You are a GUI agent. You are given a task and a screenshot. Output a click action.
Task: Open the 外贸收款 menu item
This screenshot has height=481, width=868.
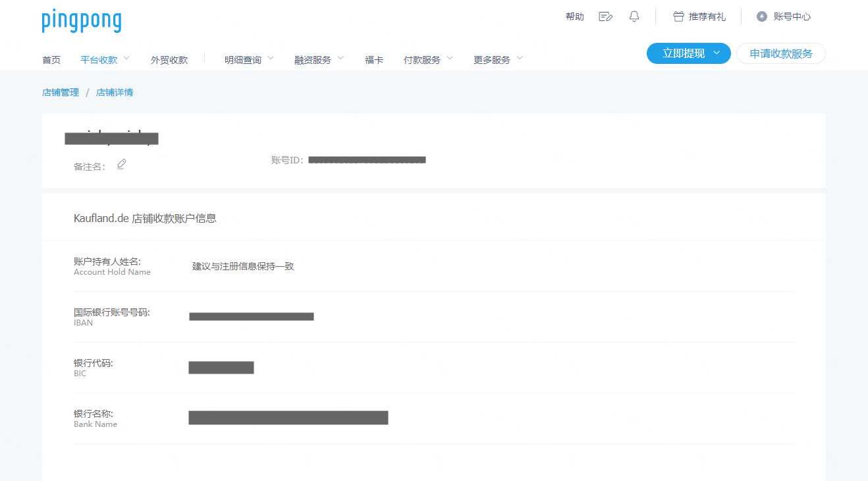(x=169, y=60)
